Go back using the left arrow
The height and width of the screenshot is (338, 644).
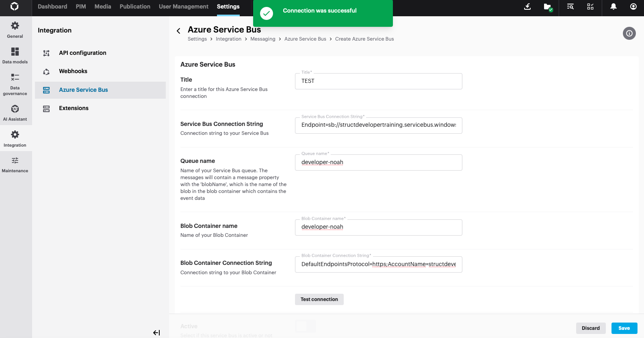click(x=178, y=31)
